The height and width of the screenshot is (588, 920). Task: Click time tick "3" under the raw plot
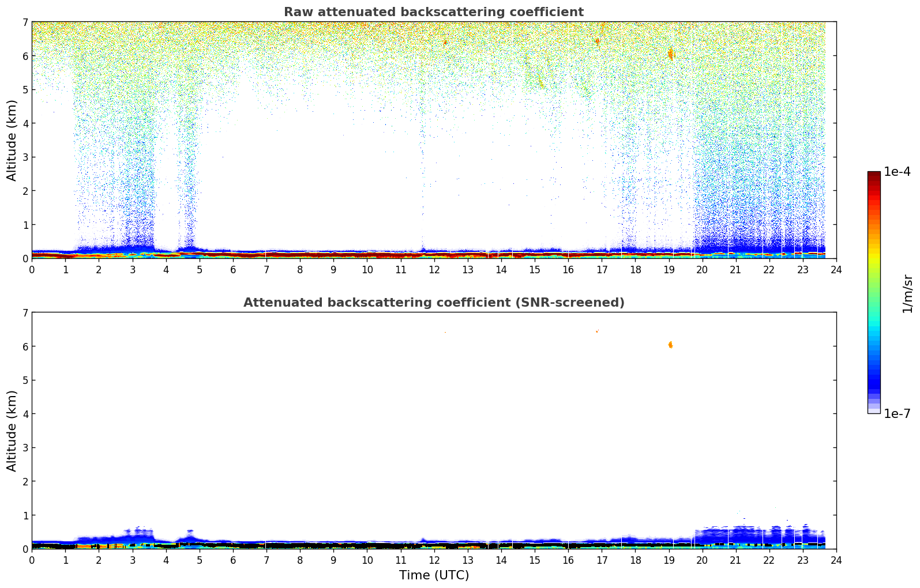pyautogui.click(x=132, y=269)
